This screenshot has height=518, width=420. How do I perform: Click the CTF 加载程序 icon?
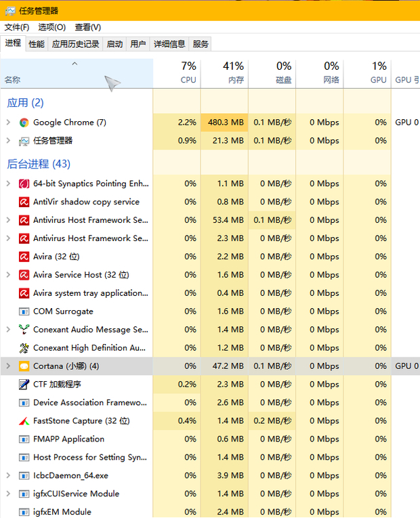point(24,385)
